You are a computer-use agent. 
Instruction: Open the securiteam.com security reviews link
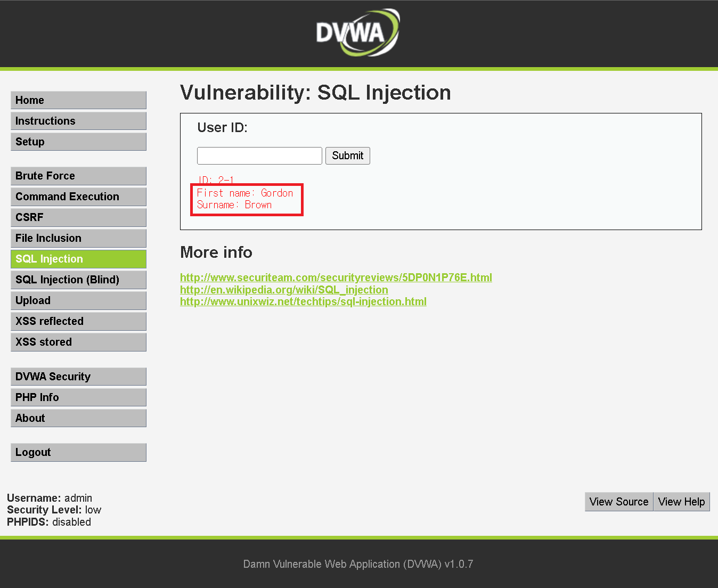click(336, 277)
